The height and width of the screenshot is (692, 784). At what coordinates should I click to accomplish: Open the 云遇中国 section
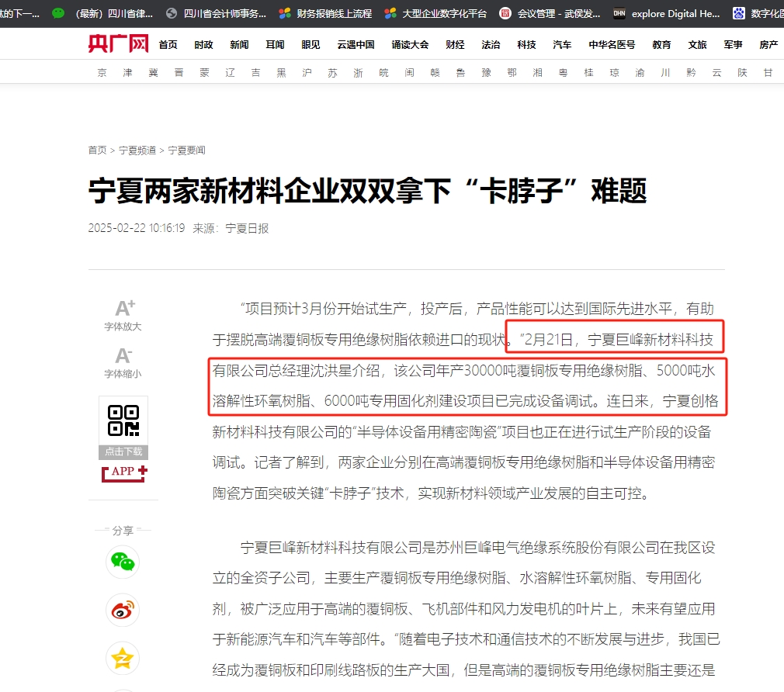point(356,44)
